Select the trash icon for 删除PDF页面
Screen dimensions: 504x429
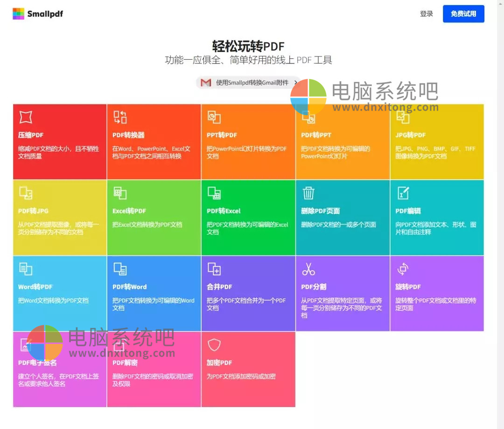308,193
